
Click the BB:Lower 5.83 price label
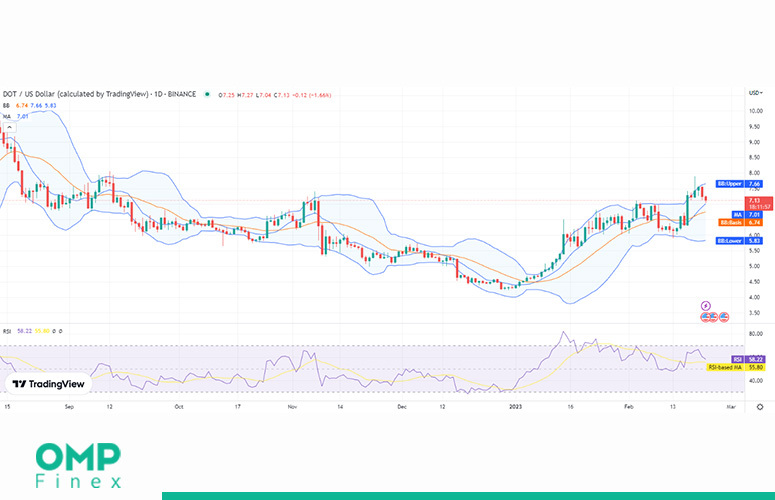click(x=739, y=241)
